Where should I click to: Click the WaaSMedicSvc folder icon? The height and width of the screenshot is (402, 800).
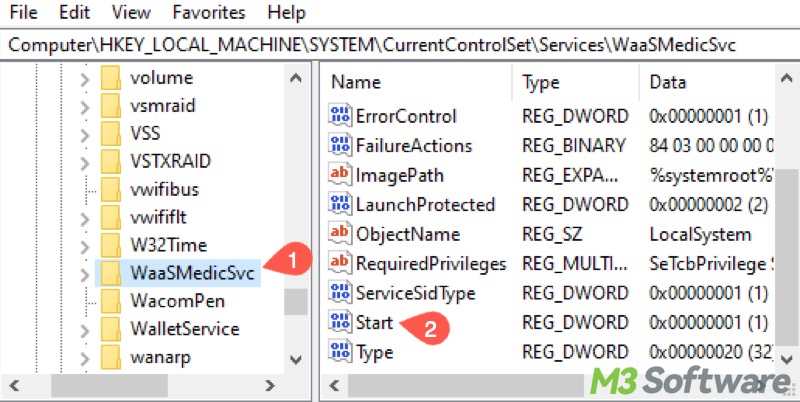tap(111, 273)
